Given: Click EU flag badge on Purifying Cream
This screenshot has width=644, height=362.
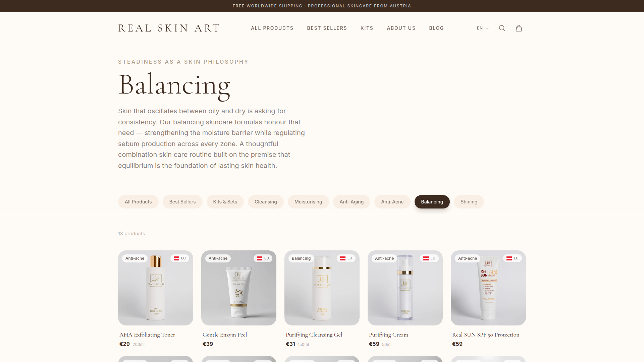Looking at the screenshot, I should click(x=429, y=258).
